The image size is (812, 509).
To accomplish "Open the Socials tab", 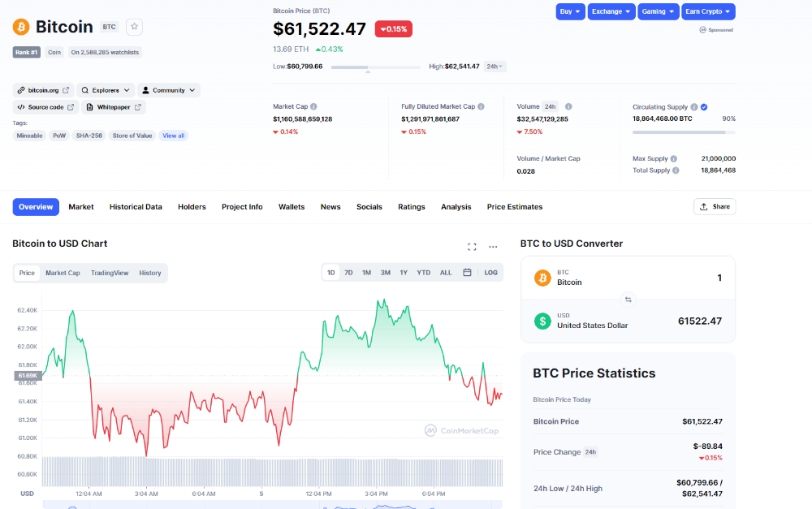I will point(369,206).
